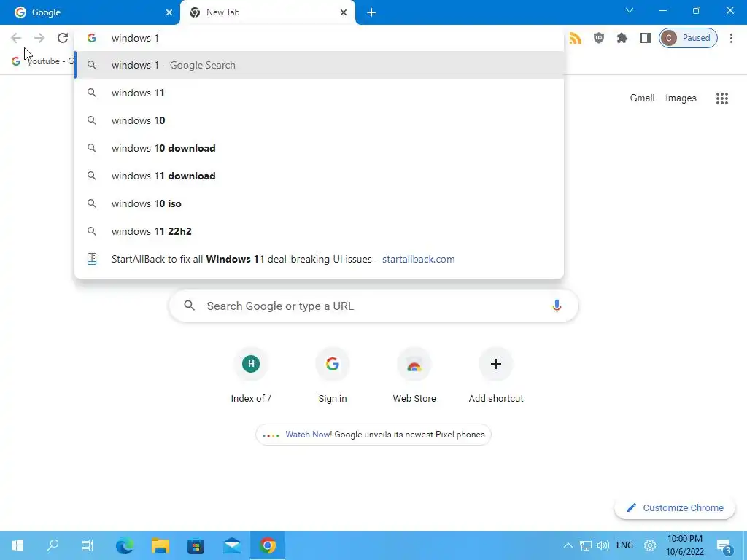
Task: Click the address bar text 'windows 1'
Action: [x=135, y=38]
